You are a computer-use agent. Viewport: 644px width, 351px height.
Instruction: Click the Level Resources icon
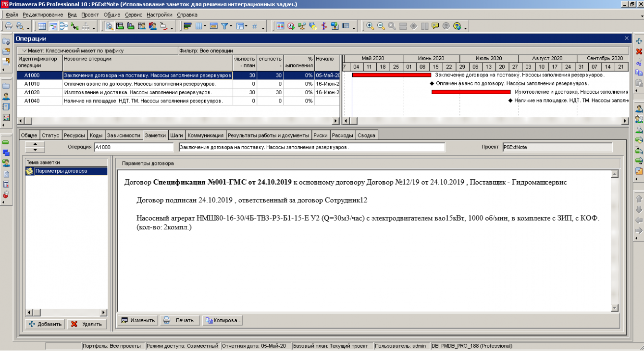pos(302,26)
